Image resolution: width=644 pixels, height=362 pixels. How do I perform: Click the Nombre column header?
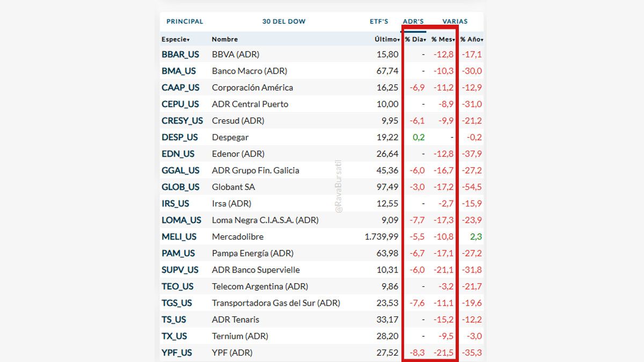(x=224, y=39)
